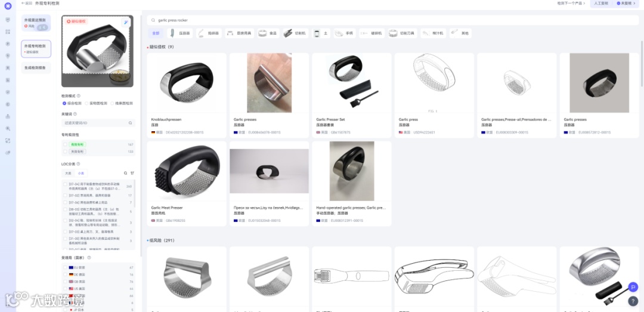The height and width of the screenshot is (312, 644).
Task: Filter by 切割刀具 category
Action: (x=402, y=33)
